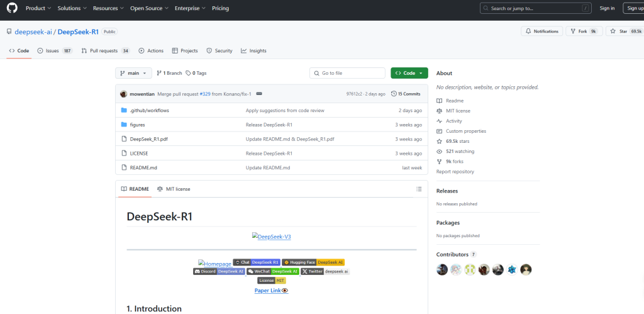Open the deepseek-ai organization link
Image resolution: width=644 pixels, height=314 pixels.
click(x=33, y=31)
